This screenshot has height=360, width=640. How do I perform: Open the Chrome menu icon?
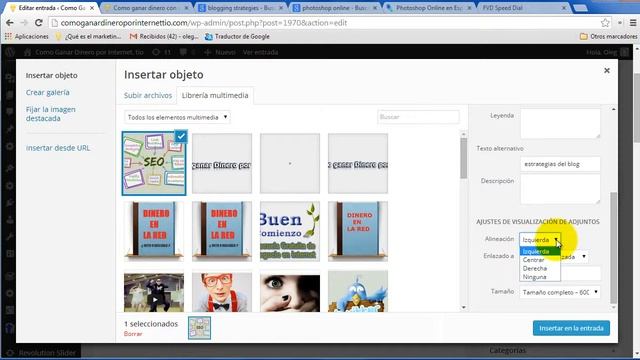click(x=633, y=23)
